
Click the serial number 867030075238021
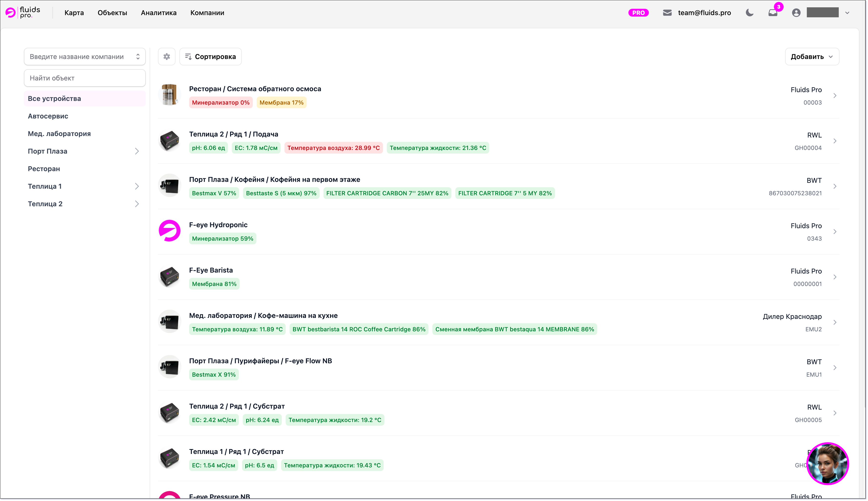[x=795, y=193]
